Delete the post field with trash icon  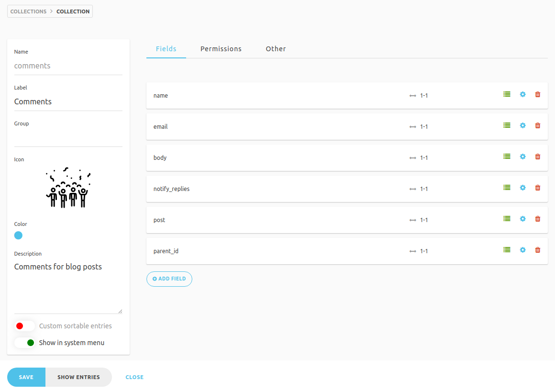coord(538,219)
